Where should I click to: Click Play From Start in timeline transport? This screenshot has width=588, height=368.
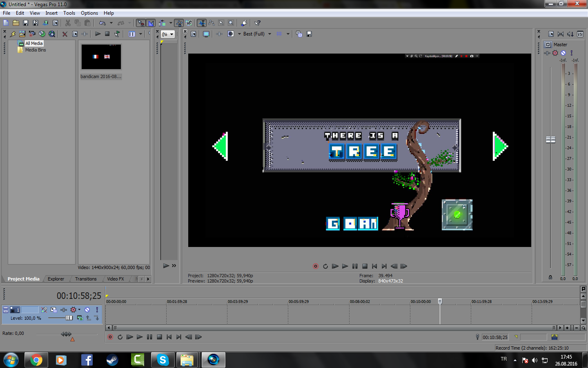(x=130, y=337)
